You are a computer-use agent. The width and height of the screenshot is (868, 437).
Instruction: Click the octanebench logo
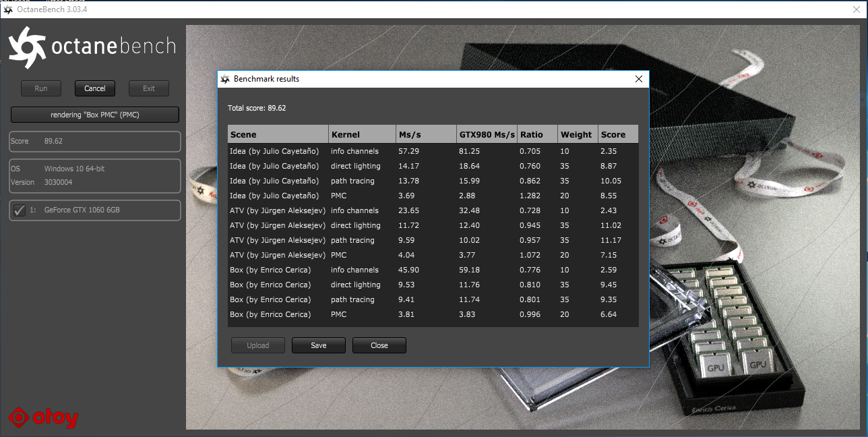(92, 47)
